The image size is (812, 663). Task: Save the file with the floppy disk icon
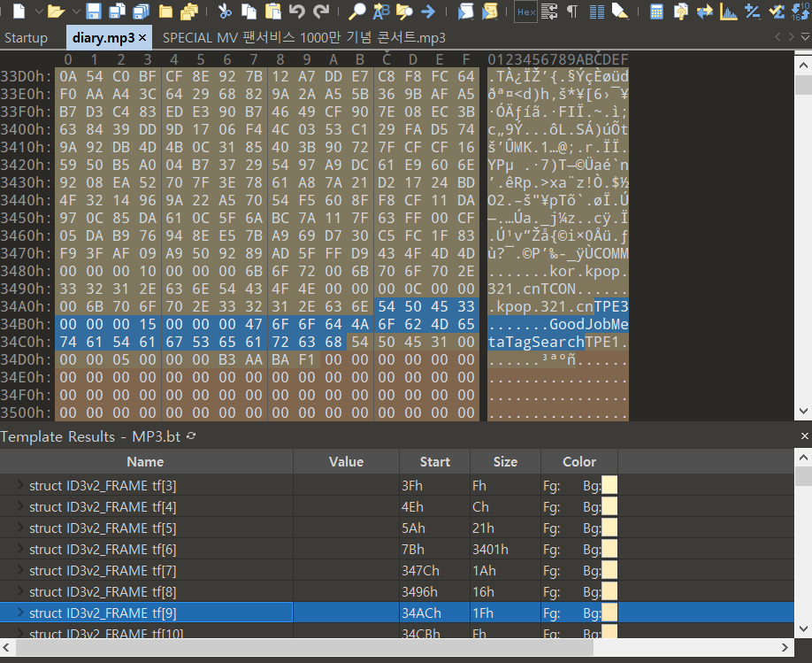[x=94, y=11]
